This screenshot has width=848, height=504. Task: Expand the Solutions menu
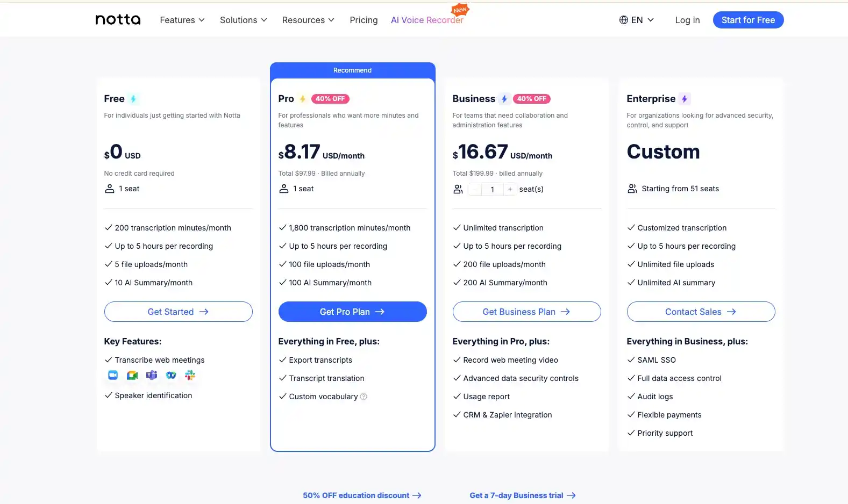click(x=244, y=20)
